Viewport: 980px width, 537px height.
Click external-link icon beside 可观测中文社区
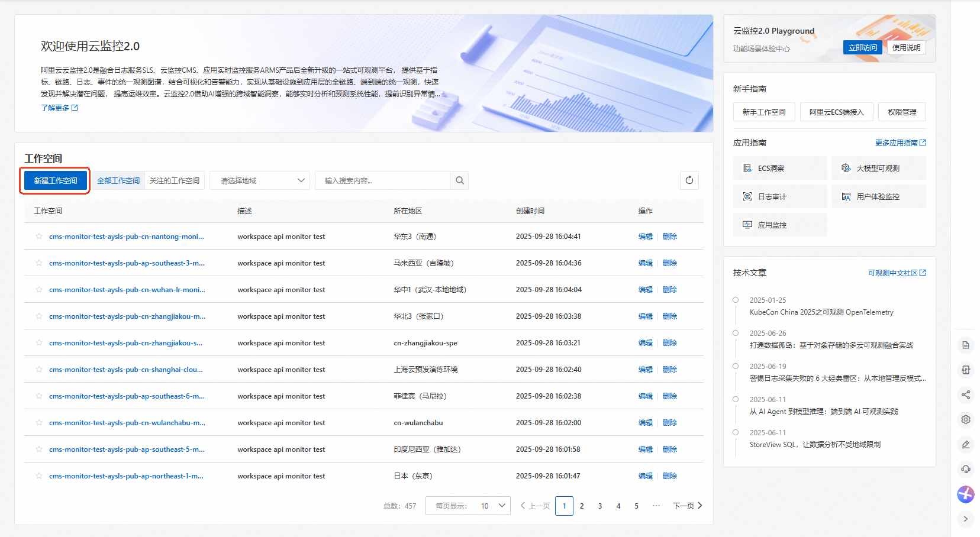click(x=923, y=273)
